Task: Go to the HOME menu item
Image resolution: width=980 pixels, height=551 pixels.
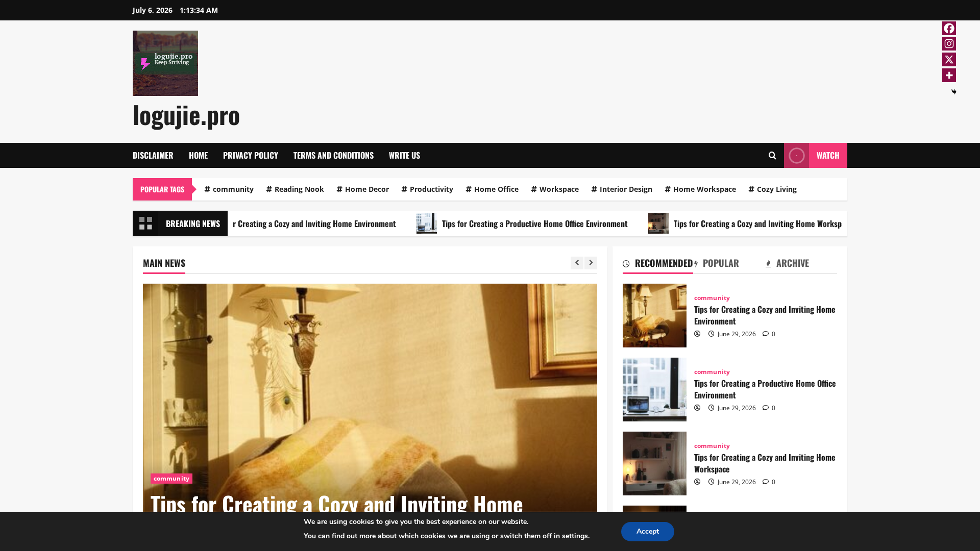Action: 198,156
